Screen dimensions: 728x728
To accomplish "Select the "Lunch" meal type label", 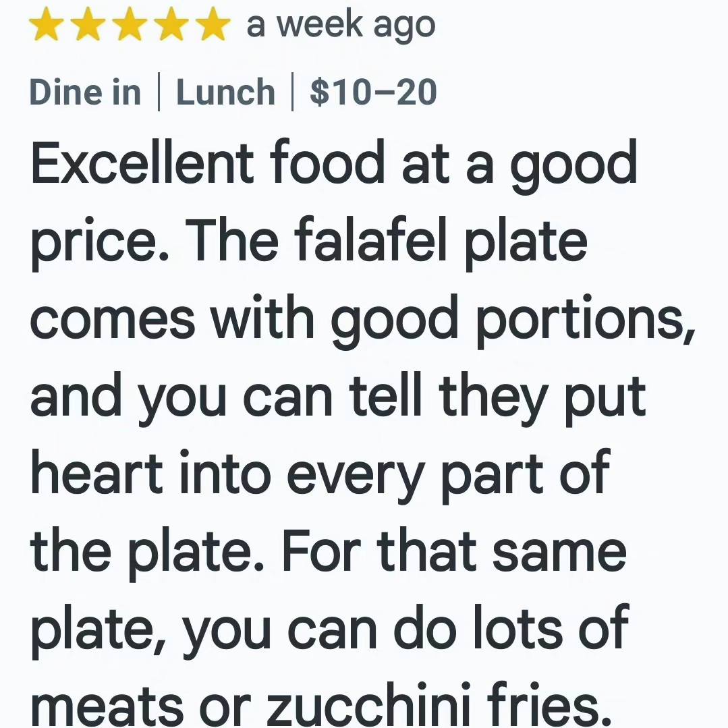I will pos(225,92).
